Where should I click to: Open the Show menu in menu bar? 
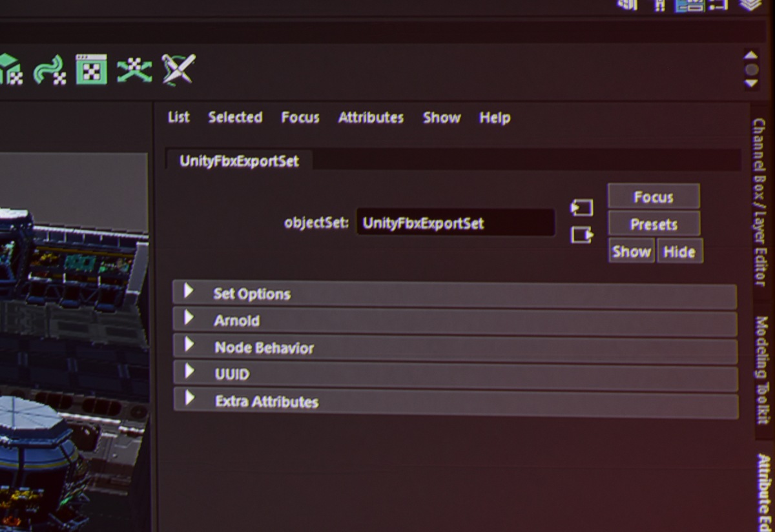tap(442, 118)
